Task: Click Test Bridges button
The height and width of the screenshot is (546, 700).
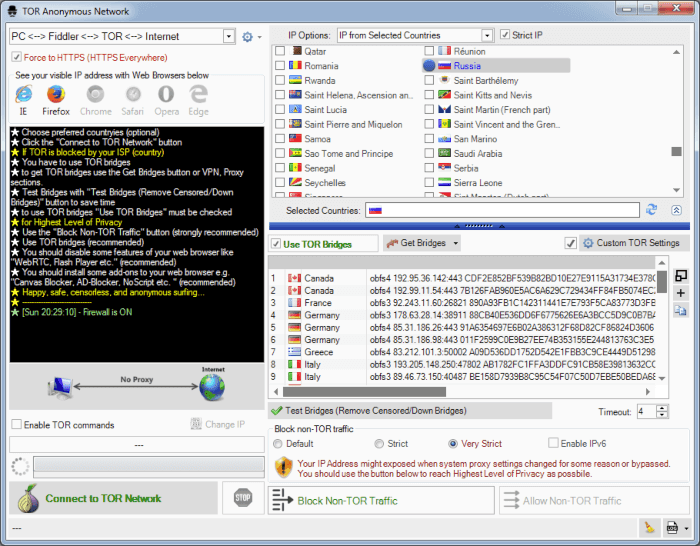Action: pos(410,410)
